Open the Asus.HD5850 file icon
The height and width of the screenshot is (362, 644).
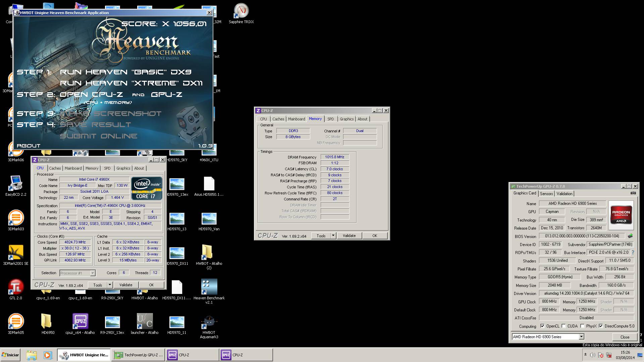[209, 186]
